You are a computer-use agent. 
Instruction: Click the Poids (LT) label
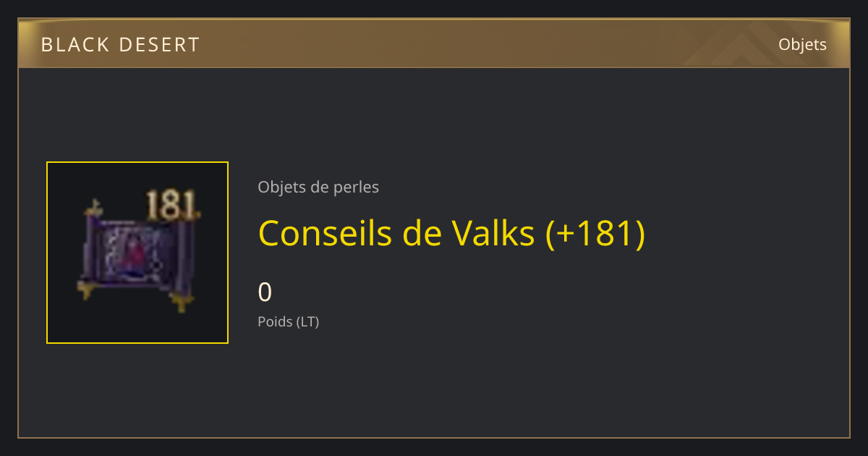point(288,322)
